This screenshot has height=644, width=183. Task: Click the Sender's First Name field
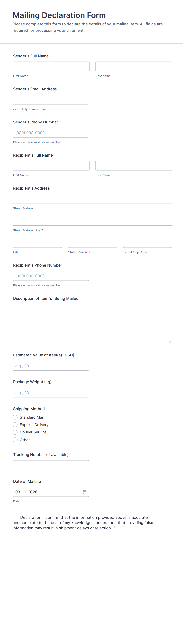[x=51, y=66]
